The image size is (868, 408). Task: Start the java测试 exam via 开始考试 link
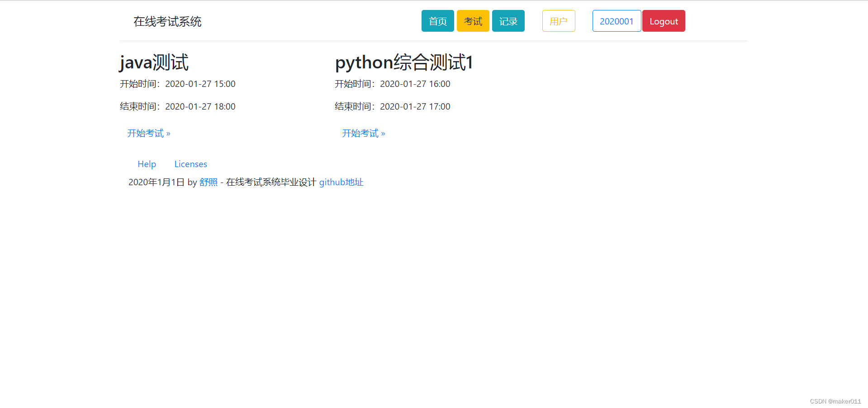145,133
